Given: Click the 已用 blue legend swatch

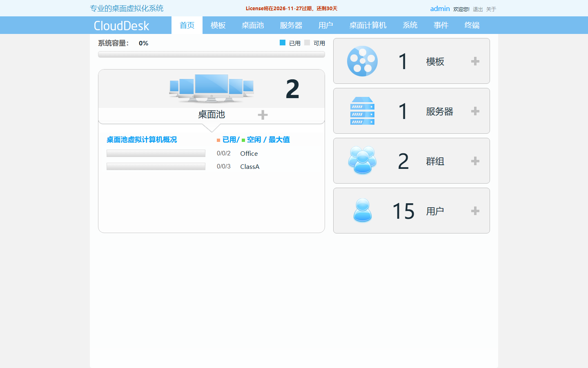Looking at the screenshot, I should click(283, 43).
